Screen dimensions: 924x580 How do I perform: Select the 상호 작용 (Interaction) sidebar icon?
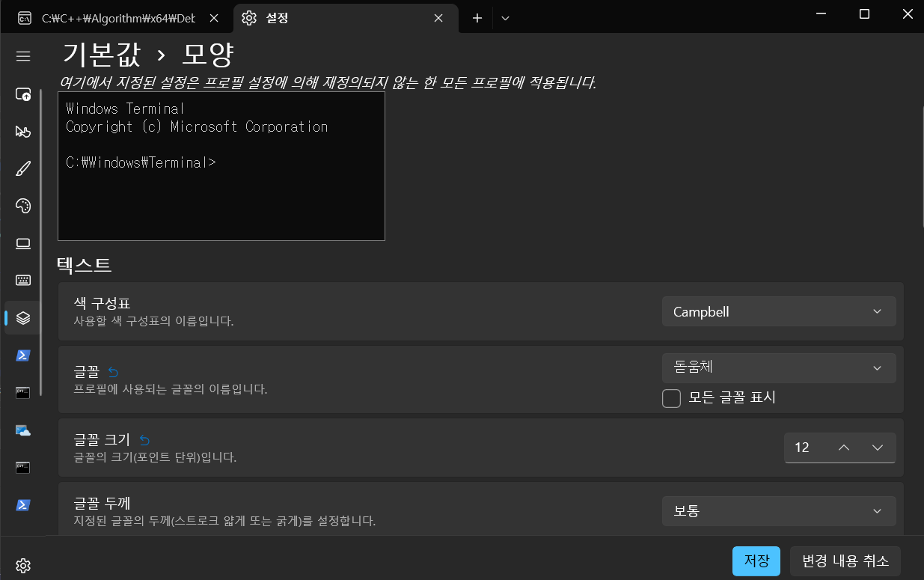22,131
